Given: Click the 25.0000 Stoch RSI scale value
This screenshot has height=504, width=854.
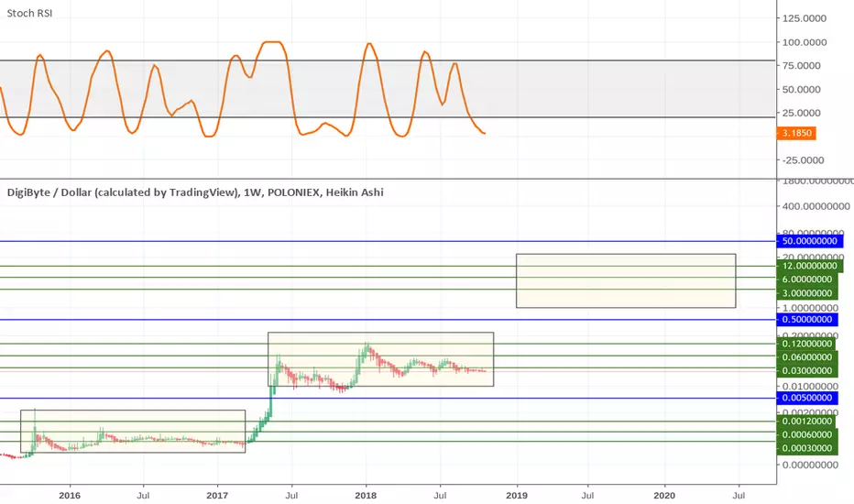Looking at the screenshot, I should (801, 114).
